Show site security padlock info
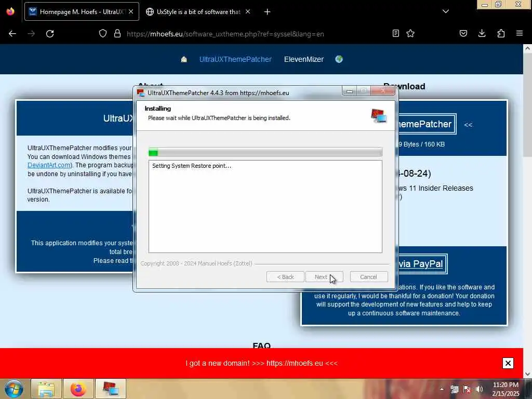The width and height of the screenshot is (532, 399). point(117,34)
